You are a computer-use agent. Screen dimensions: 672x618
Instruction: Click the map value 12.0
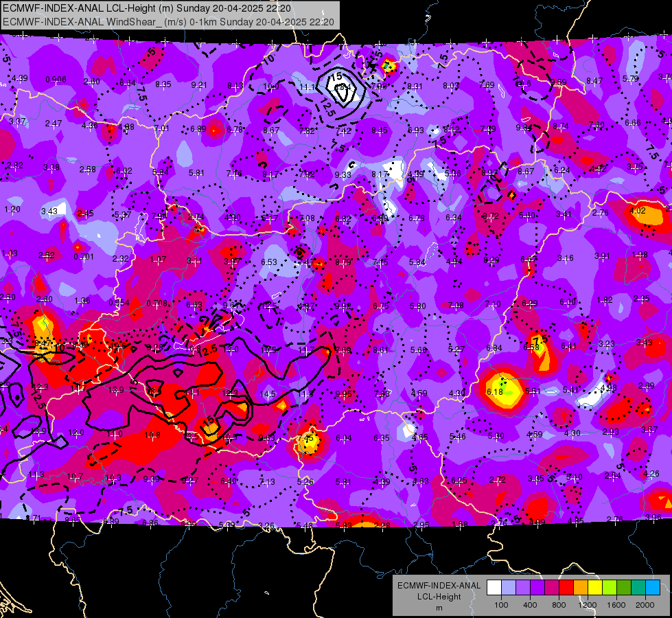point(76,433)
